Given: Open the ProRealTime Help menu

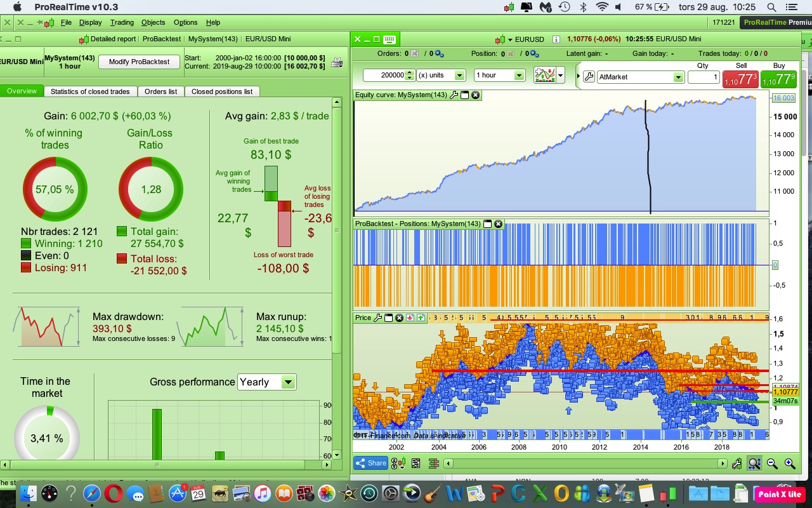Looking at the screenshot, I should coord(213,22).
